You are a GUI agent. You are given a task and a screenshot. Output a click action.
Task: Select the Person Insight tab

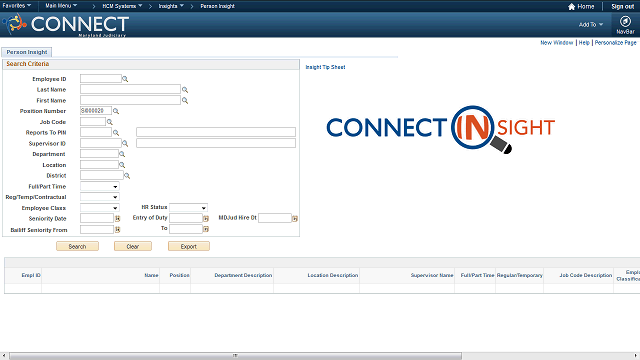(x=27, y=52)
